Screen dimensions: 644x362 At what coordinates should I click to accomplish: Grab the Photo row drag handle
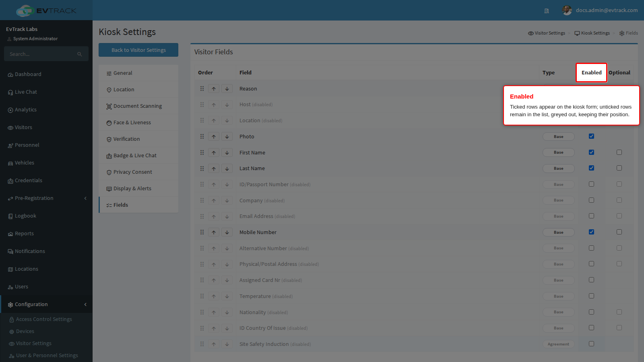point(202,137)
